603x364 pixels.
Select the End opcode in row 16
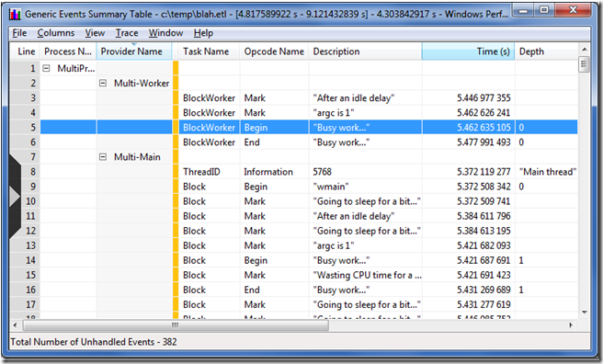tap(252, 290)
